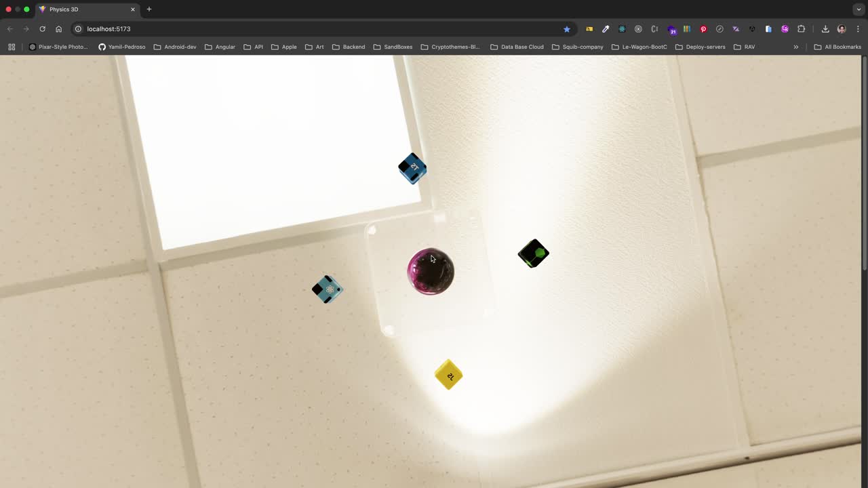
Task: Open the Pinterest extension
Action: (703, 29)
